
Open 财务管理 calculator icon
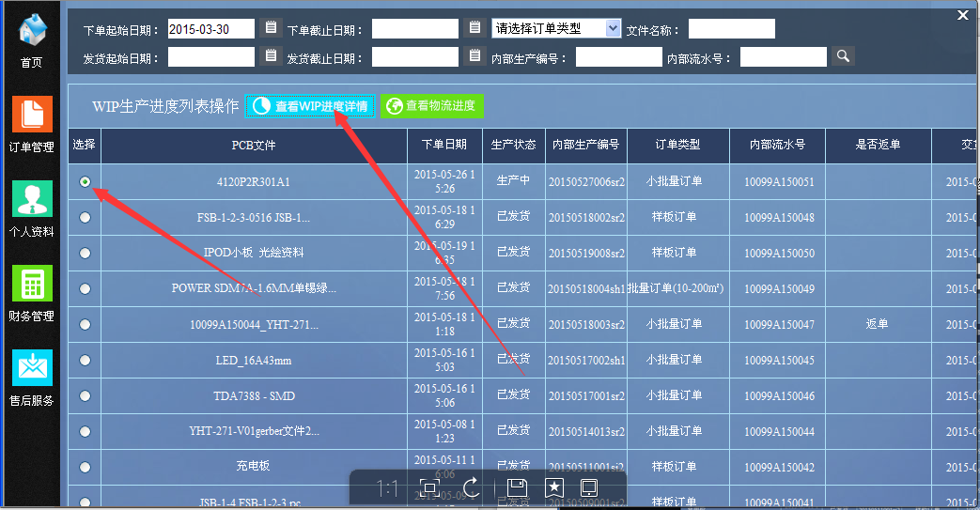pos(31,286)
